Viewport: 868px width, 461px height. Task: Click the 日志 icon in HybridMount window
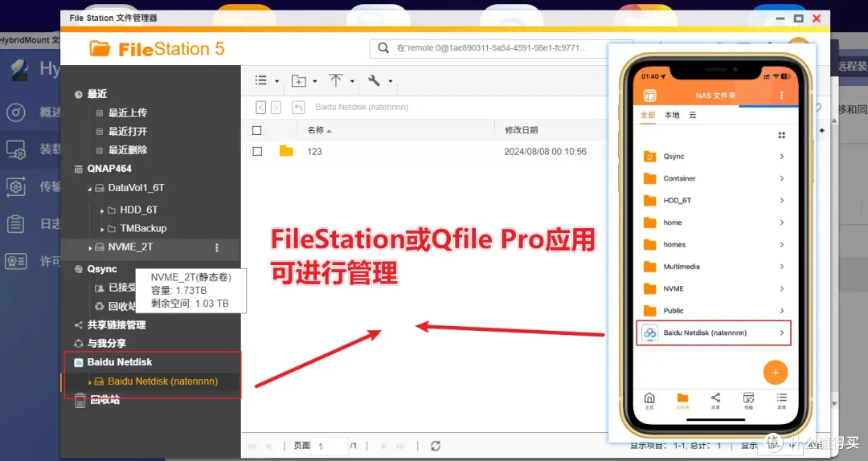click(15, 224)
